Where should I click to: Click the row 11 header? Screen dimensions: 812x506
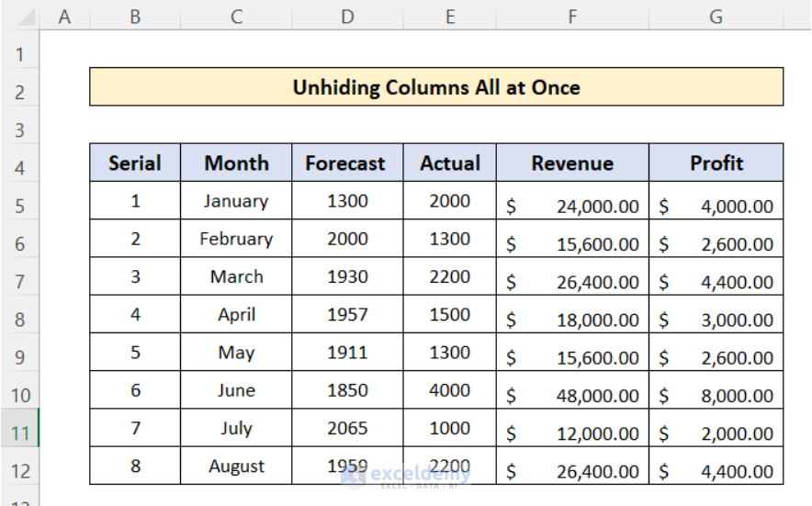[x=20, y=433]
